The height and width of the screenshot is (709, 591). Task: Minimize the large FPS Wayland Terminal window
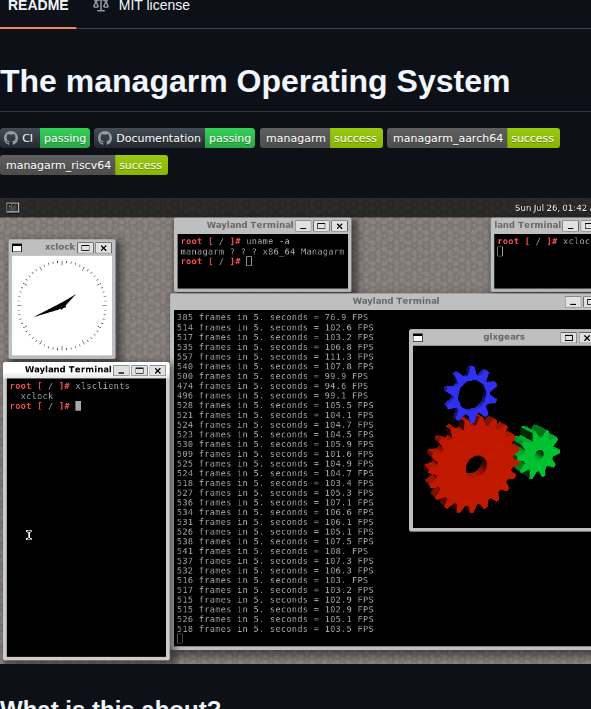(x=572, y=302)
